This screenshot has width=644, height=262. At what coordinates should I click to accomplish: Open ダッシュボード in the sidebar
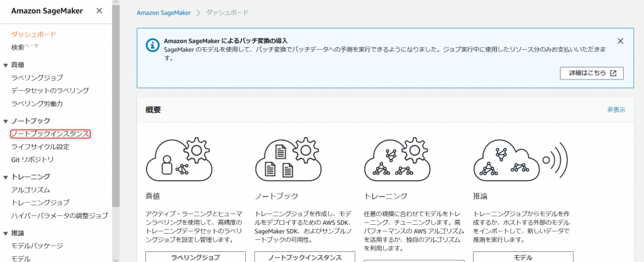[x=34, y=34]
